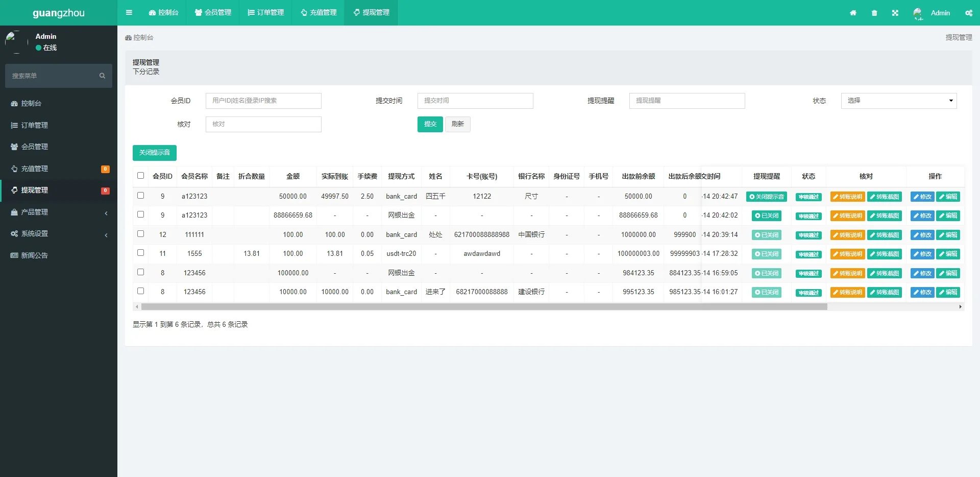Click the fullscreen icon in the top bar
Viewport: 980px width, 477px height.
tap(895, 13)
